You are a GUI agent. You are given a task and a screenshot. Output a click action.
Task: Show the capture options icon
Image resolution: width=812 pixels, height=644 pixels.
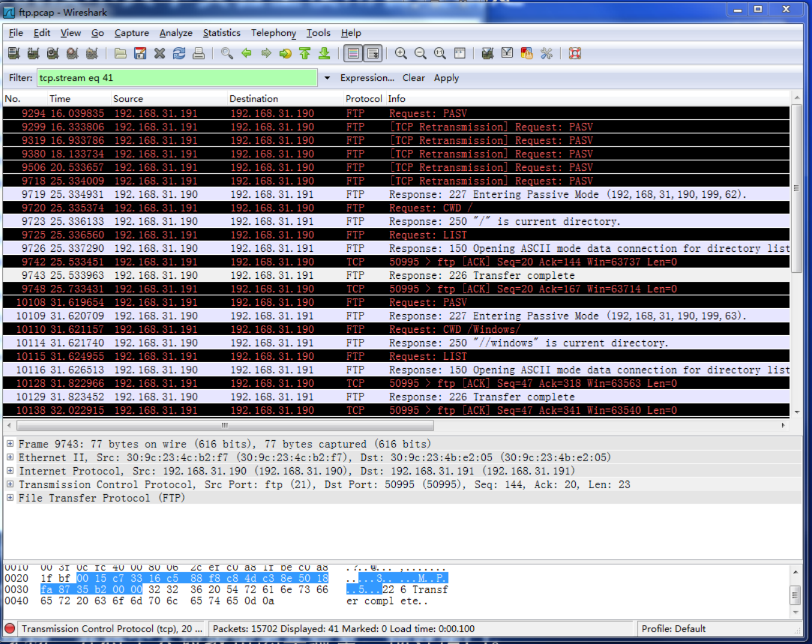pyautogui.click(x=34, y=53)
